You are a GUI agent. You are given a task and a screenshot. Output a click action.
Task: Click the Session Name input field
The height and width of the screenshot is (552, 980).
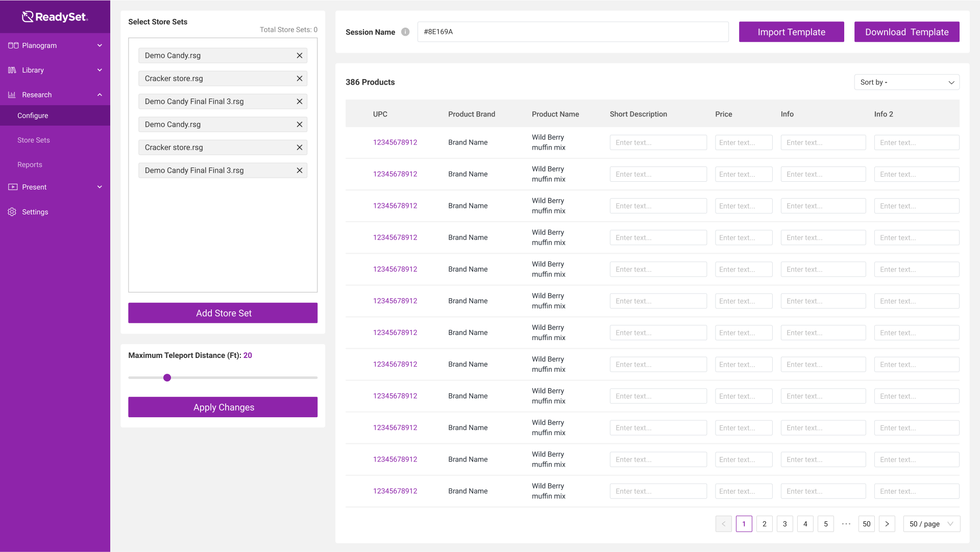click(573, 32)
